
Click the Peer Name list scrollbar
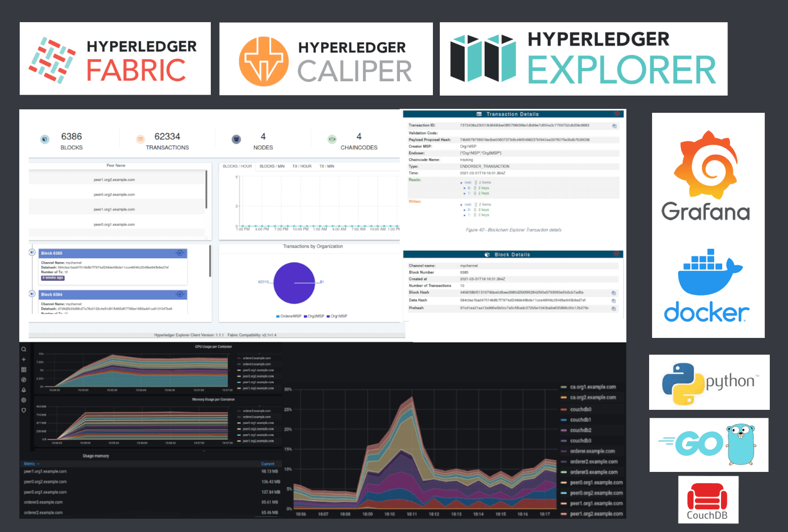click(x=206, y=189)
